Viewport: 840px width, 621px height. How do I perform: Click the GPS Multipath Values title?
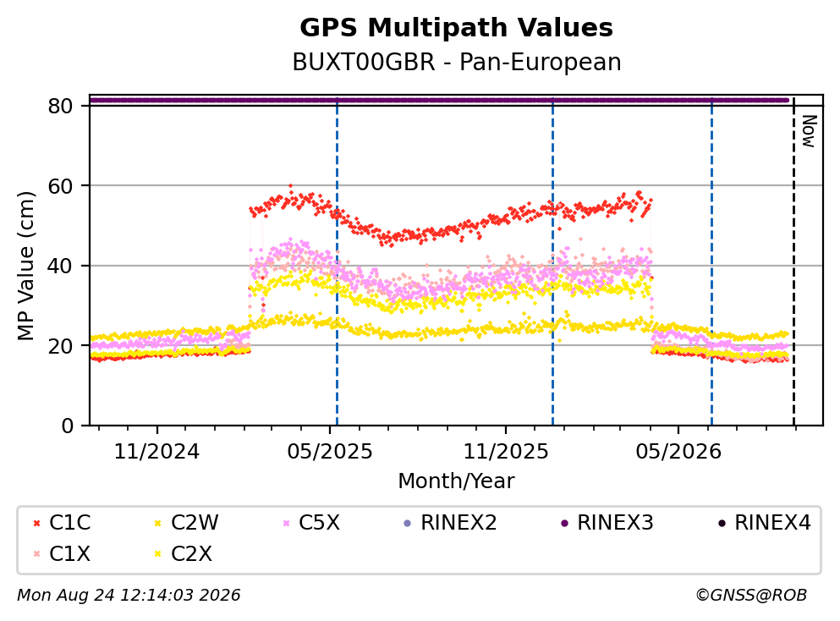(456, 27)
